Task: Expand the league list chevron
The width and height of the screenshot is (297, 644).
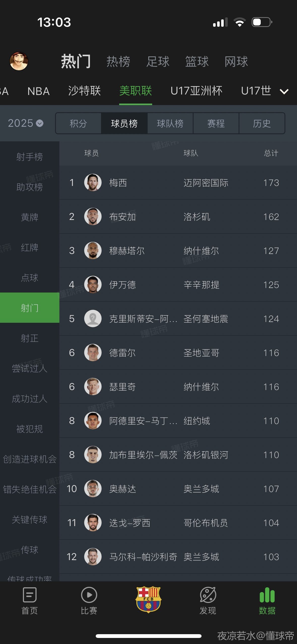Action: tap(284, 91)
